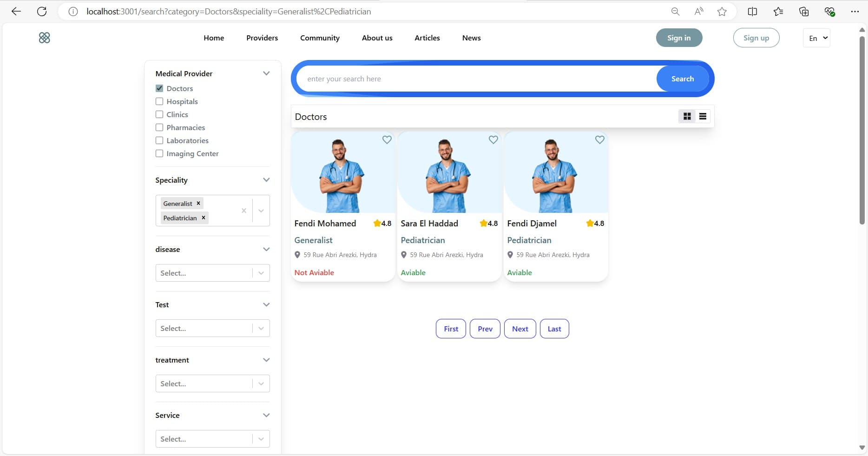Click the site logo icon
Image resolution: width=868 pixels, height=456 pixels.
(44, 38)
